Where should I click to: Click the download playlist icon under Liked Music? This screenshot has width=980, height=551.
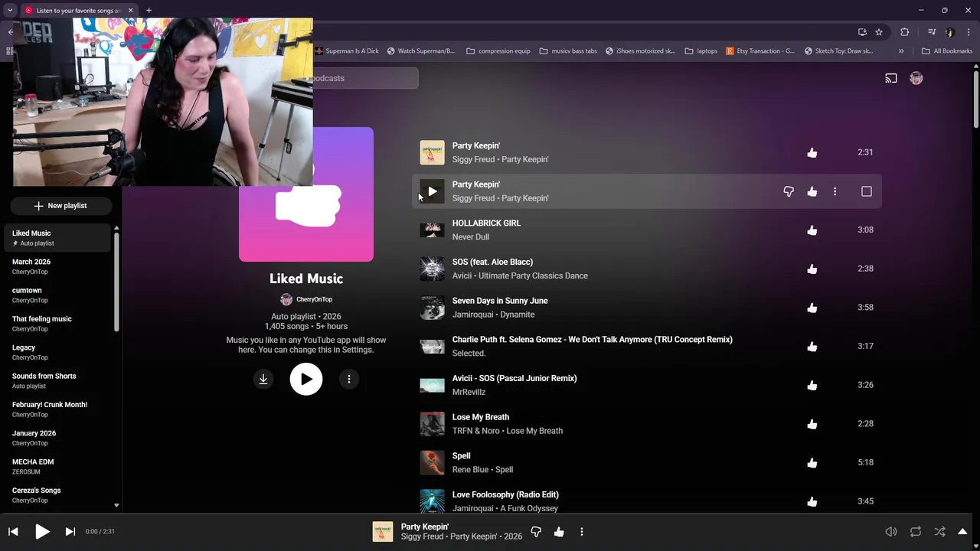tap(263, 379)
